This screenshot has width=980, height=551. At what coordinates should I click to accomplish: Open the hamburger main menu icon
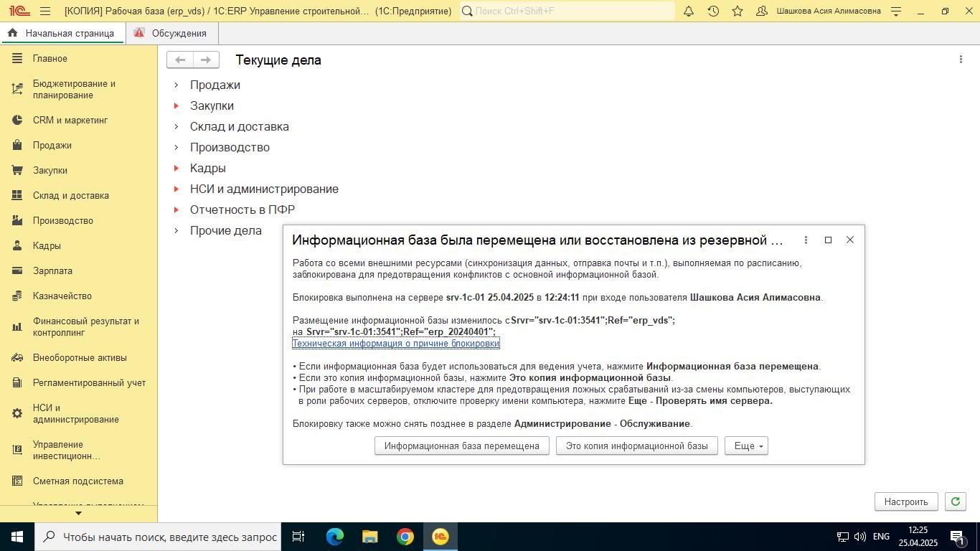click(x=45, y=11)
